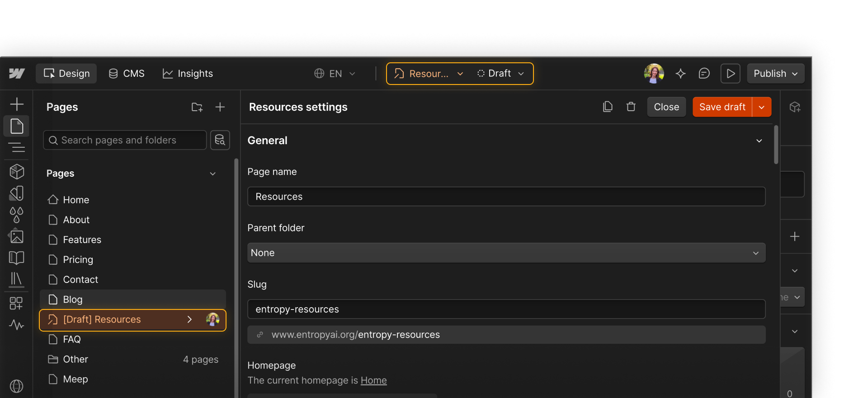
Task: Select the Pricing page
Action: tap(132, 260)
